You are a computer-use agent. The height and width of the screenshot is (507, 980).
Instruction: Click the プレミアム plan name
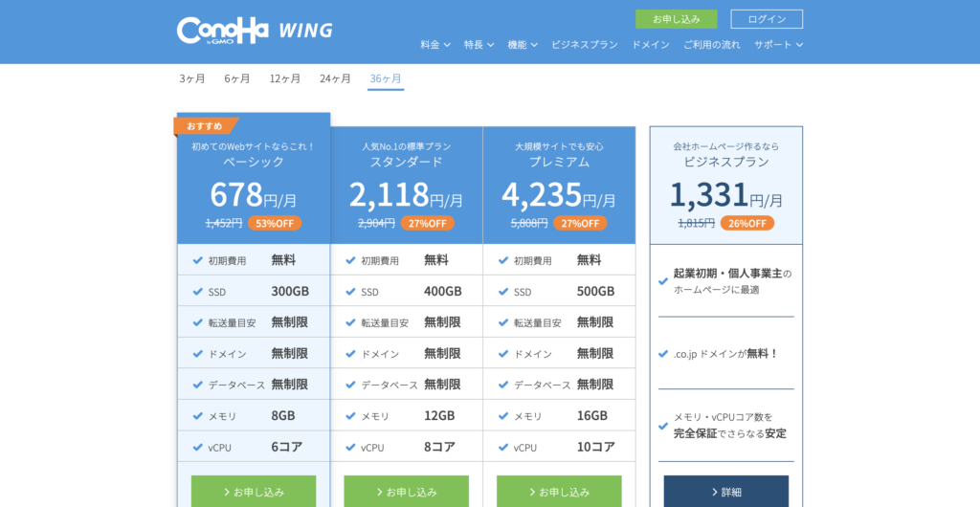(559, 163)
